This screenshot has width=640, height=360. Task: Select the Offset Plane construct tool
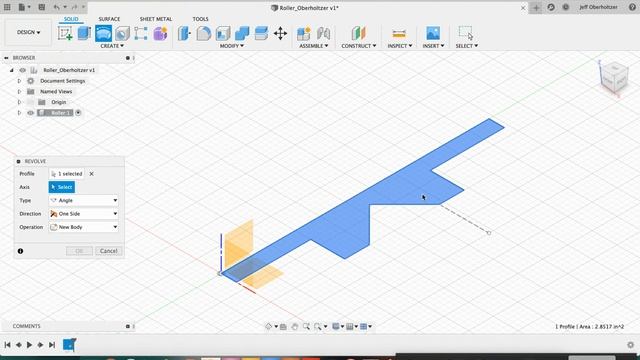tap(358, 33)
